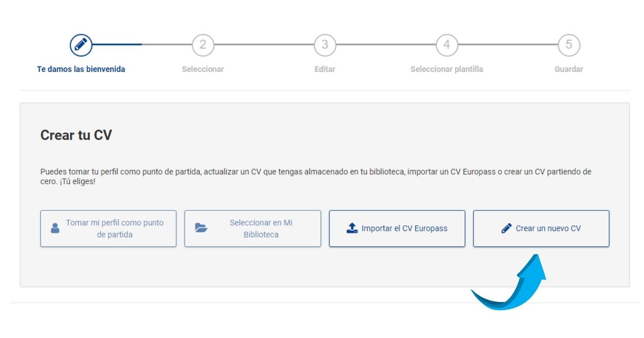This screenshot has height=338, width=644.
Task: Click 'Crear un nuevo CV' button
Action: pos(541,229)
